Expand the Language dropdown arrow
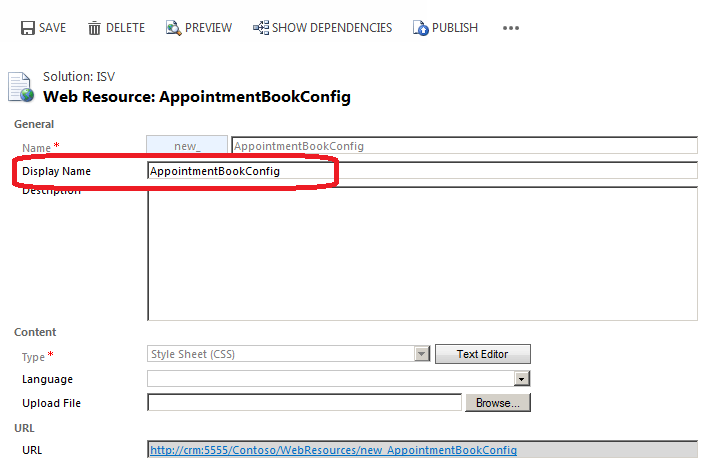Viewport: 712px width, 467px height. click(x=522, y=378)
